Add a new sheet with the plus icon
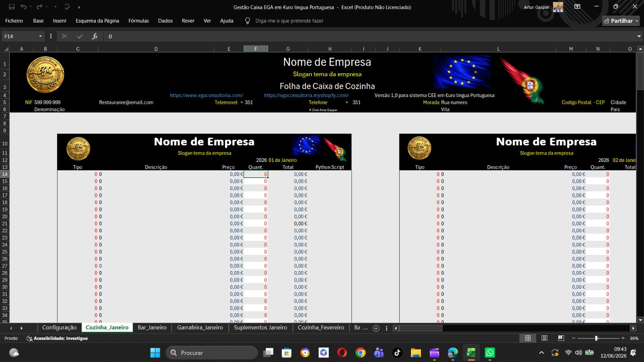This screenshot has width=644, height=362. tap(376, 328)
